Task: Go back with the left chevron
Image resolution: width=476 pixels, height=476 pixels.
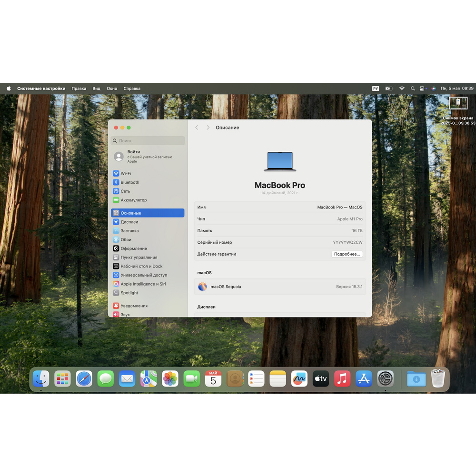Action: coord(197,128)
